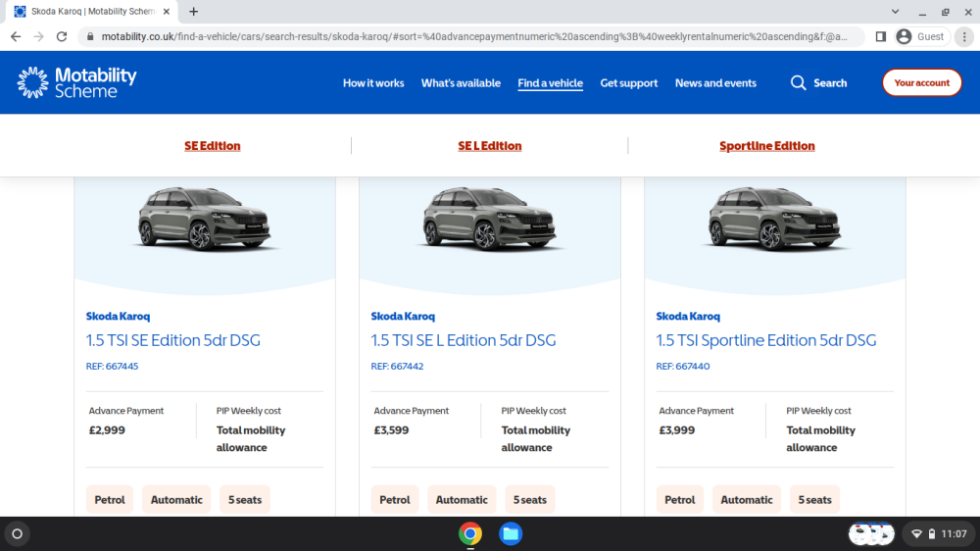The image size is (980, 551).
Task: Reload the page
Action: [62, 37]
